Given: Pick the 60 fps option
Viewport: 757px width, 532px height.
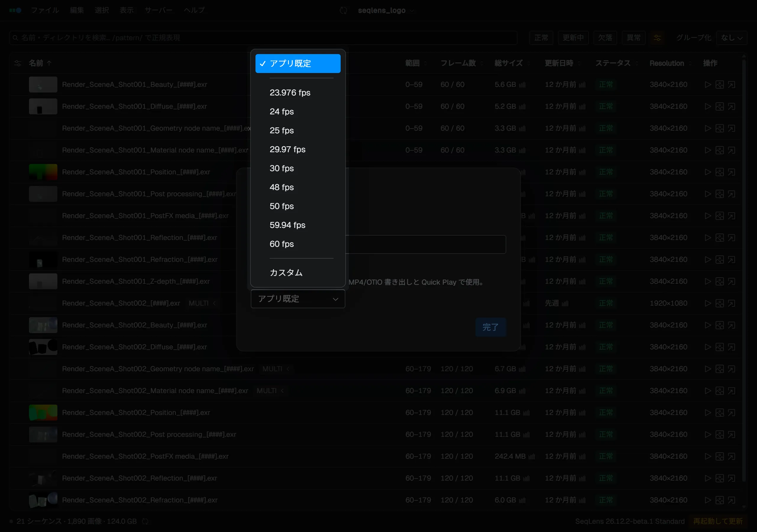Looking at the screenshot, I should coord(298,244).
